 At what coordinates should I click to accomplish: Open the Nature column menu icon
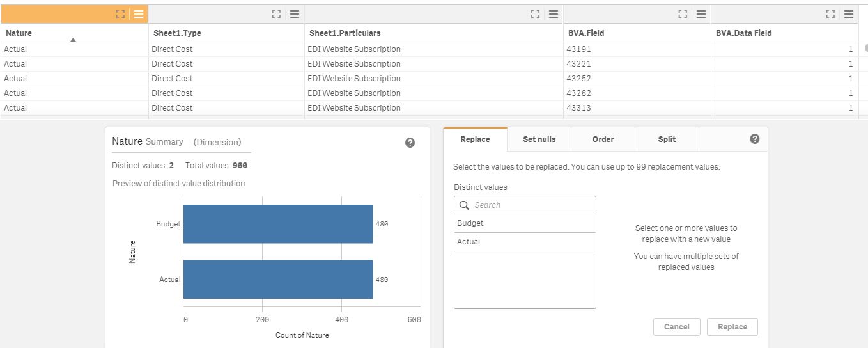click(139, 14)
